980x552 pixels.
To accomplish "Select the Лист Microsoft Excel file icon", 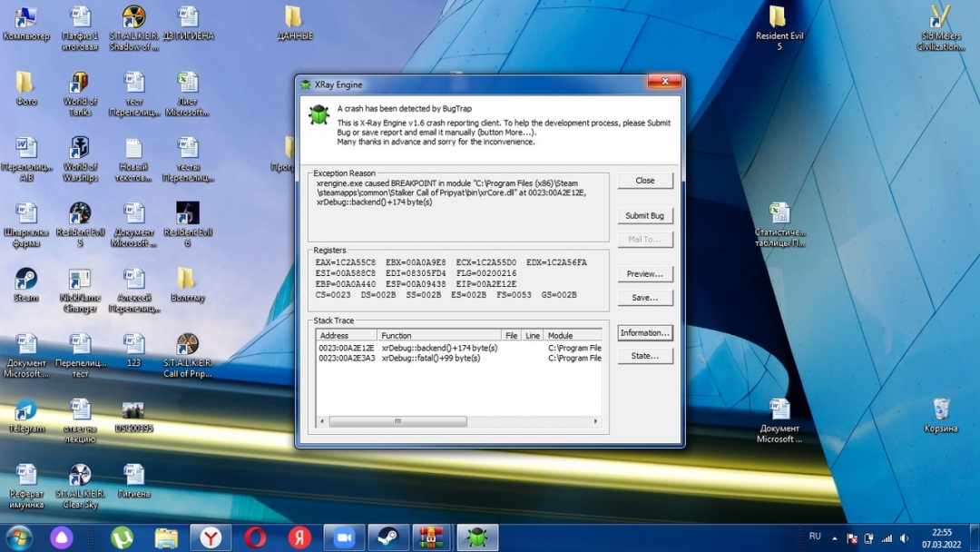I will click(188, 94).
